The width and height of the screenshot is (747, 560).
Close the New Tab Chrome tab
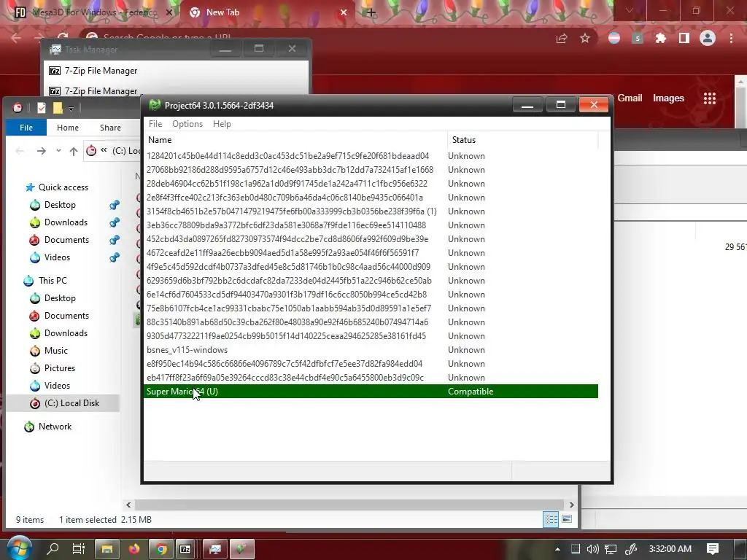pyautogui.click(x=343, y=13)
